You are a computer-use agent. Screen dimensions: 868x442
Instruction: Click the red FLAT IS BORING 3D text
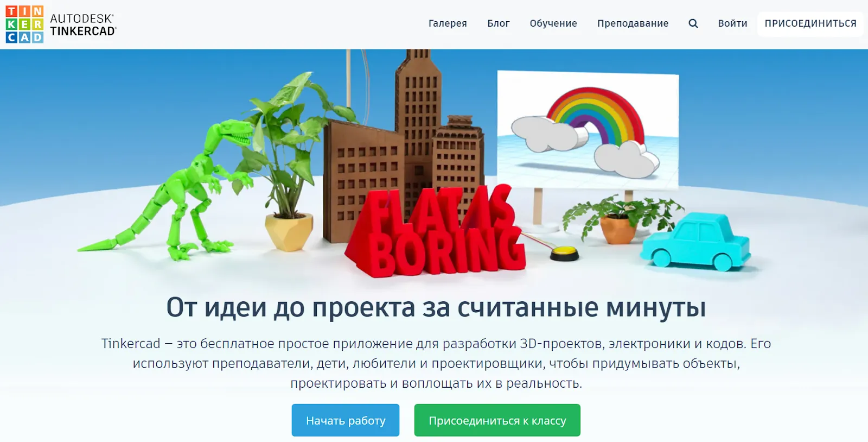pos(437,233)
